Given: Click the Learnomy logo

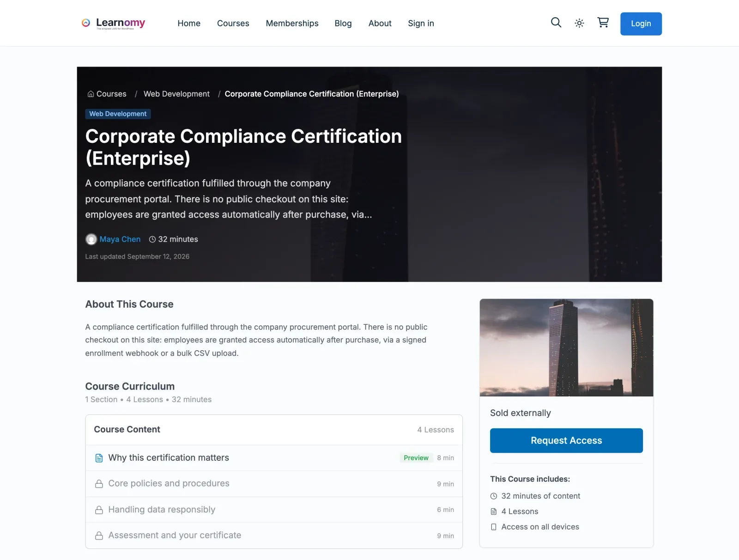Looking at the screenshot, I should [x=113, y=23].
